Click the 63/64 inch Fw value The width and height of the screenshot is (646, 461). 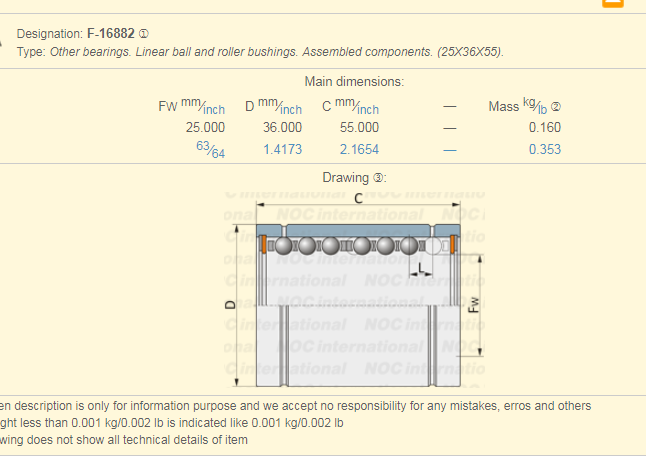210,150
